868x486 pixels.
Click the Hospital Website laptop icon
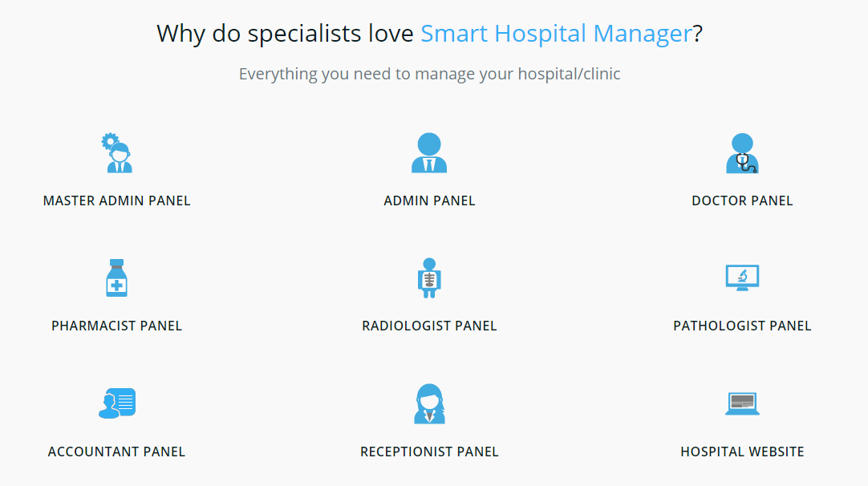[x=742, y=403]
